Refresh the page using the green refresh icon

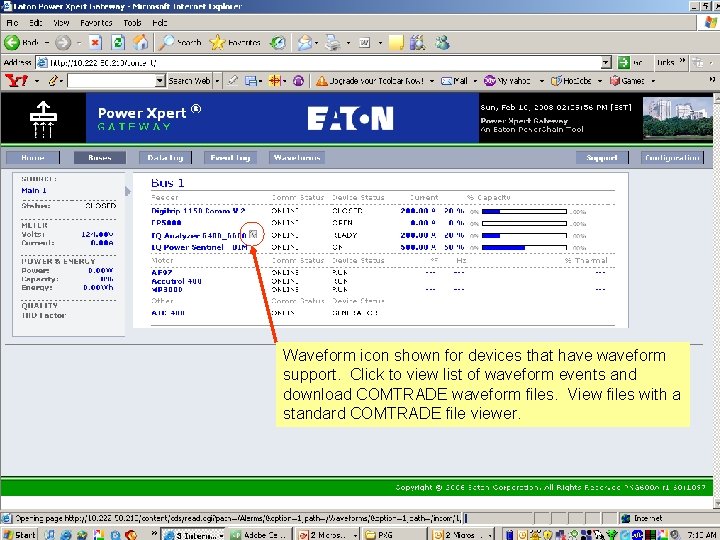(118, 43)
